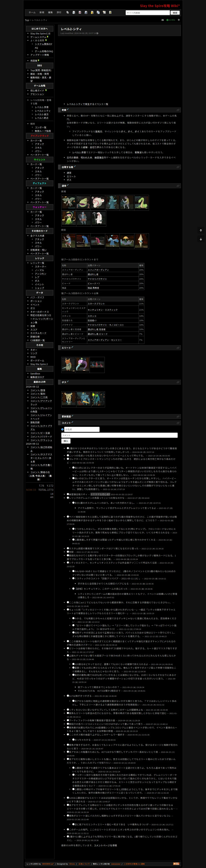Open the Bronze Automaton boss thumbnail
This screenshot has height=868, width=206.
click(68, 399)
